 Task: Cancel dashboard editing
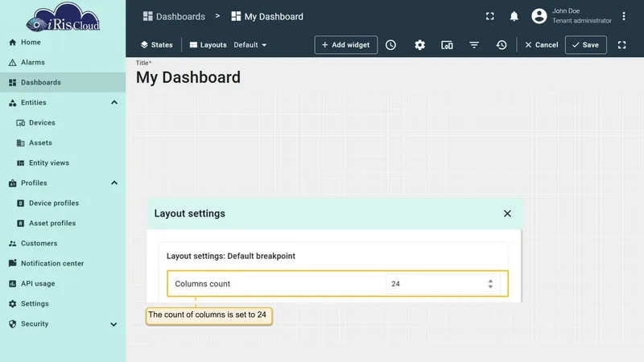point(541,45)
